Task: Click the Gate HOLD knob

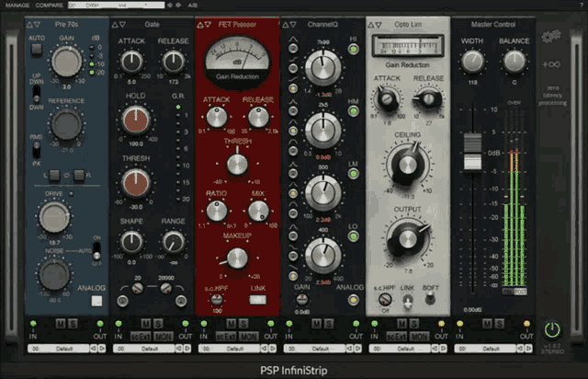Action: [x=135, y=120]
